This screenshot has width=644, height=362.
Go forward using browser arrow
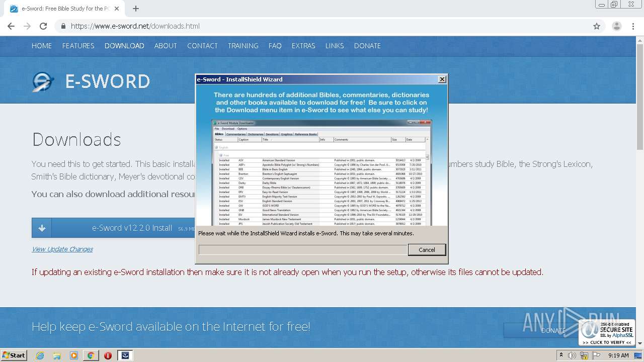(x=27, y=26)
